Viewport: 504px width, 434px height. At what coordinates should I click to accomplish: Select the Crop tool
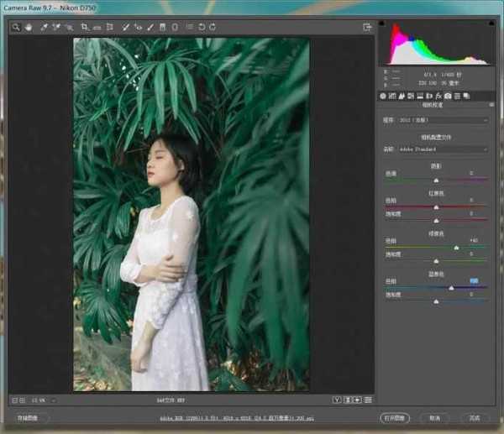(x=85, y=27)
